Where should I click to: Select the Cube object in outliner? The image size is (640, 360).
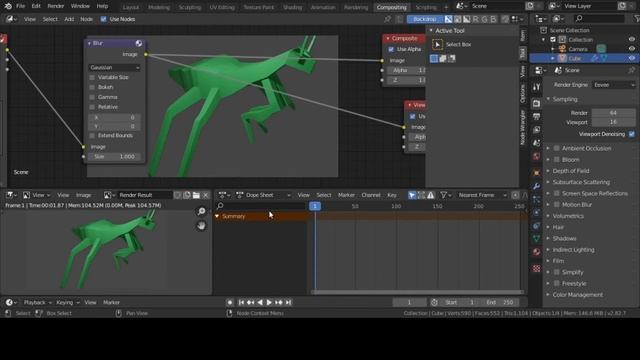575,58
